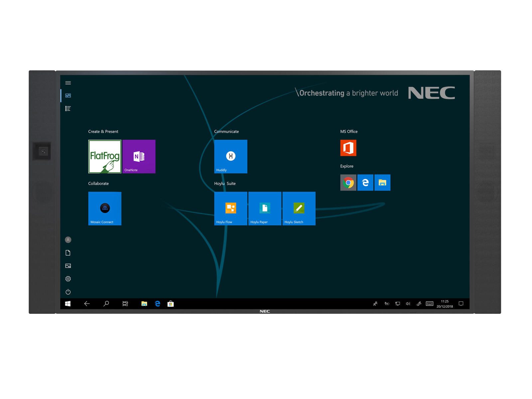Open Edge tile in Explore group
The image size is (532, 399).
click(365, 183)
